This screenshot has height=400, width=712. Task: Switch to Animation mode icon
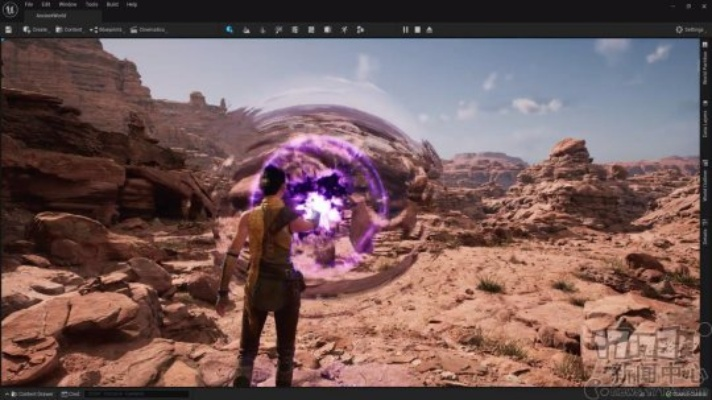(344, 30)
